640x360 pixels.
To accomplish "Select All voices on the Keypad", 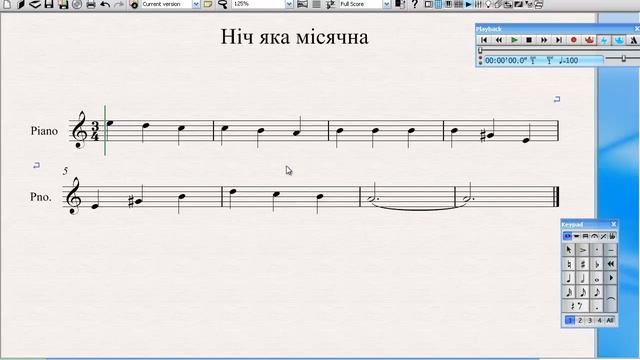I will pyautogui.click(x=610, y=320).
